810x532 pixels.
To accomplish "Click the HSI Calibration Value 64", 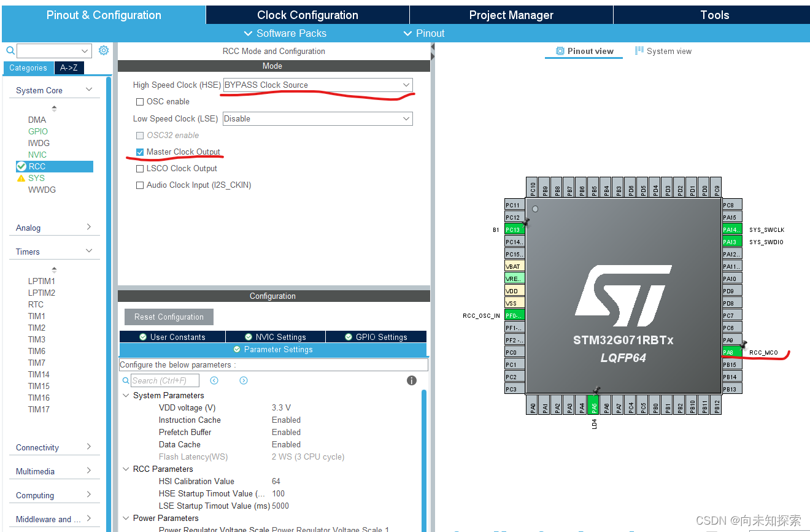I will [x=276, y=482].
